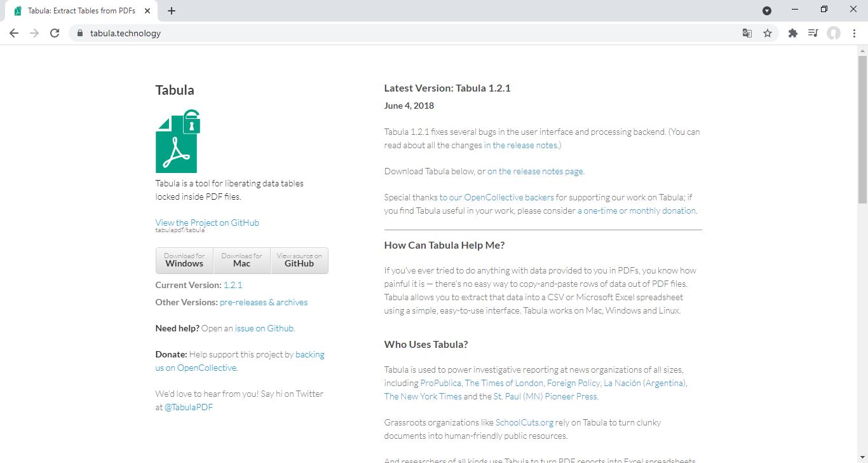Image resolution: width=868 pixels, height=463 pixels.
Task: Open the Google Translate icon
Action: pyautogui.click(x=747, y=33)
